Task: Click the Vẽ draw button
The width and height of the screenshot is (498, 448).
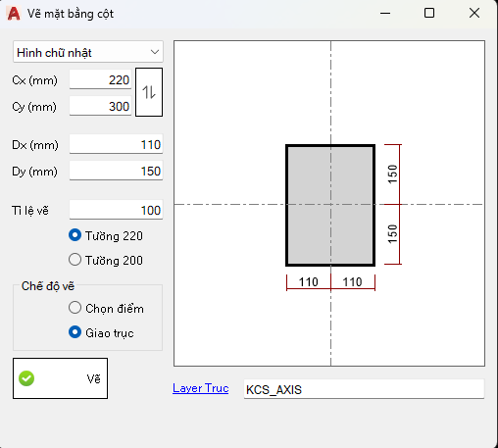Action: point(60,378)
